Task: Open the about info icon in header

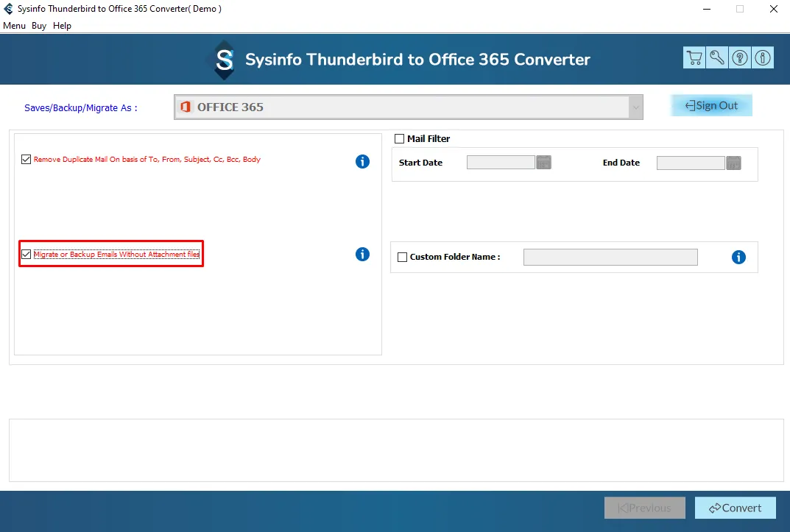Action: (x=763, y=58)
